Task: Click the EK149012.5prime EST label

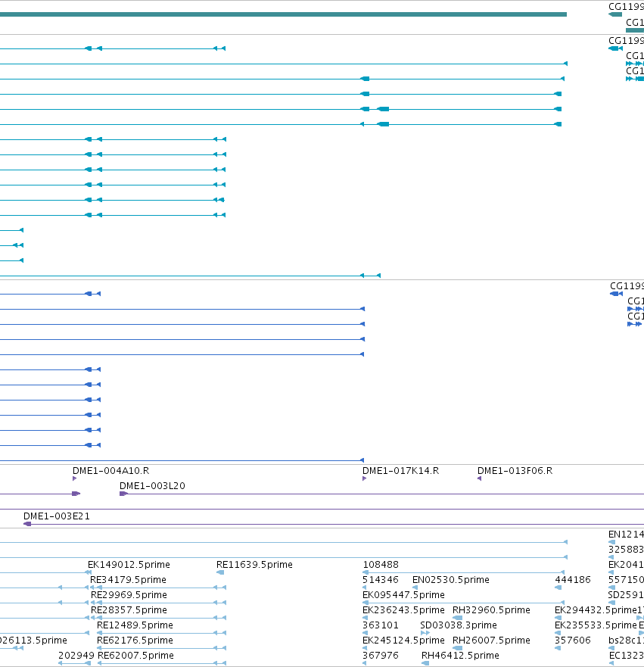Action: click(129, 565)
